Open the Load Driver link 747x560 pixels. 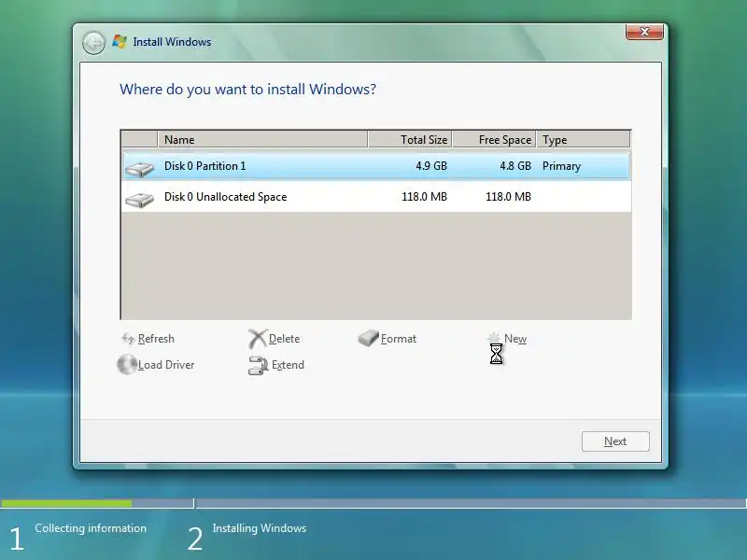pos(166,365)
